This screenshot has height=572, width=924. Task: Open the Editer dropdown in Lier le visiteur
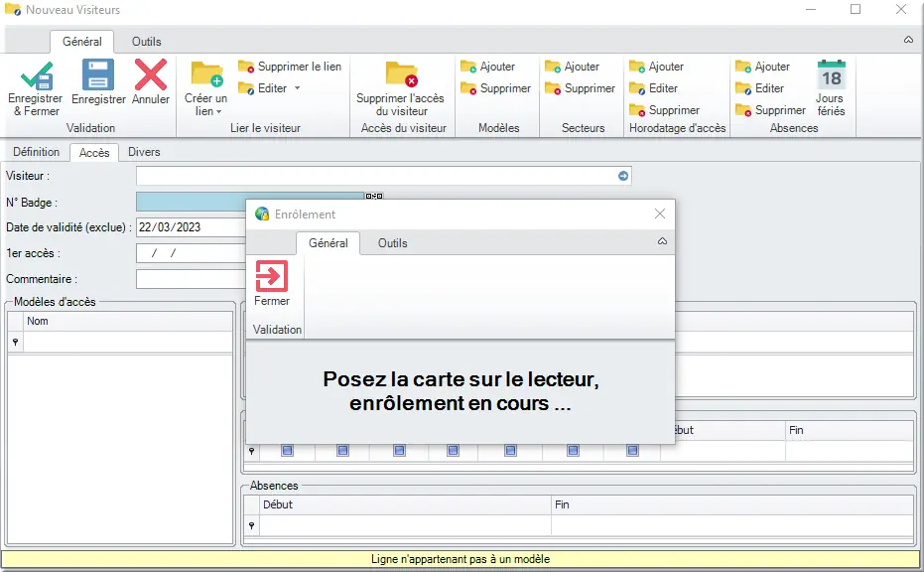[x=297, y=87]
